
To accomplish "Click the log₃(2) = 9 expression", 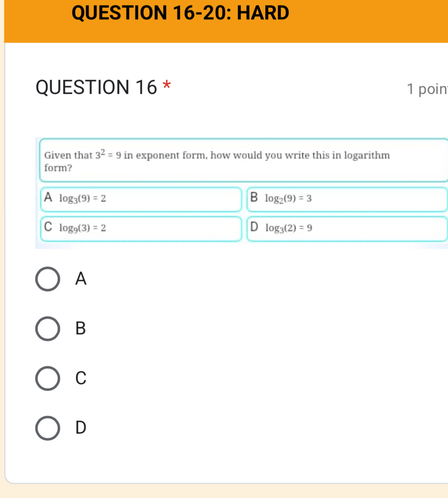I will coord(289,228).
